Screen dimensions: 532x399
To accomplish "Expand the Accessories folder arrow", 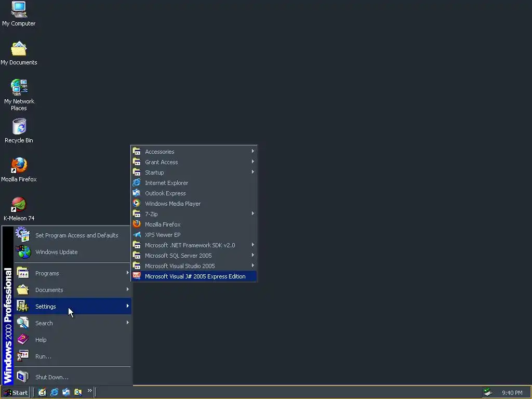I will (253, 151).
